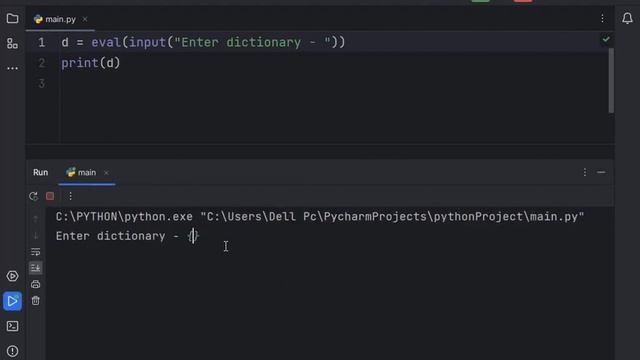The image size is (640, 360).
Task: Click the green inspection checkmark
Action: coord(606,40)
